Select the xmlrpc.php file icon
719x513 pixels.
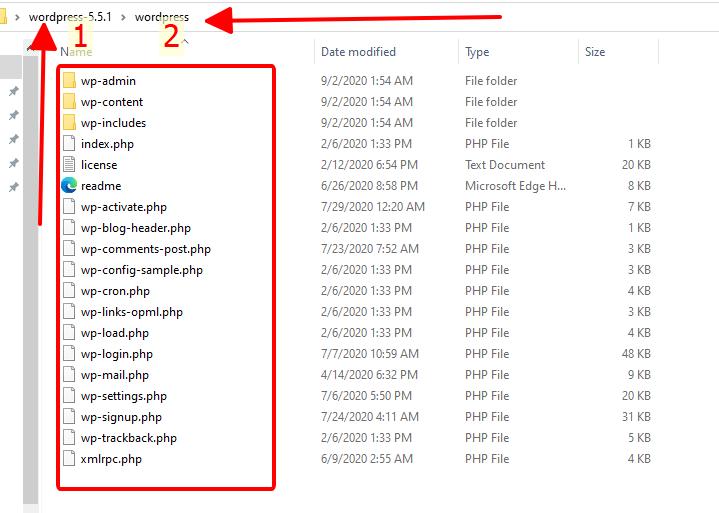tap(69, 458)
